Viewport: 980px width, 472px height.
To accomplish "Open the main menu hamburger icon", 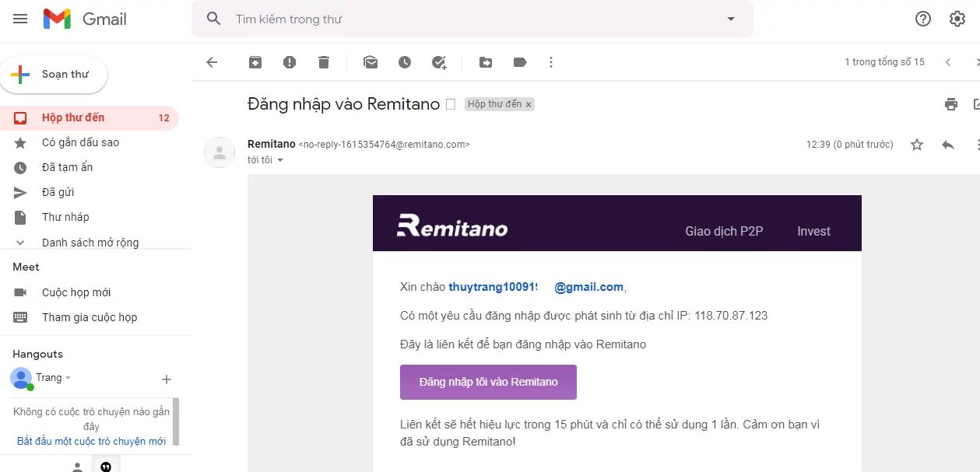I will (x=20, y=19).
